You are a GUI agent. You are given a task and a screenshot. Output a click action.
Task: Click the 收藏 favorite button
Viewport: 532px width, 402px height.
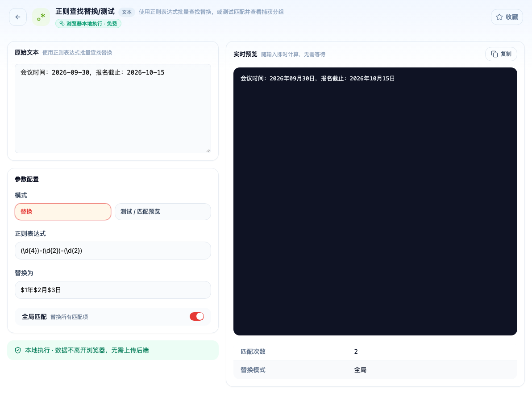click(507, 17)
